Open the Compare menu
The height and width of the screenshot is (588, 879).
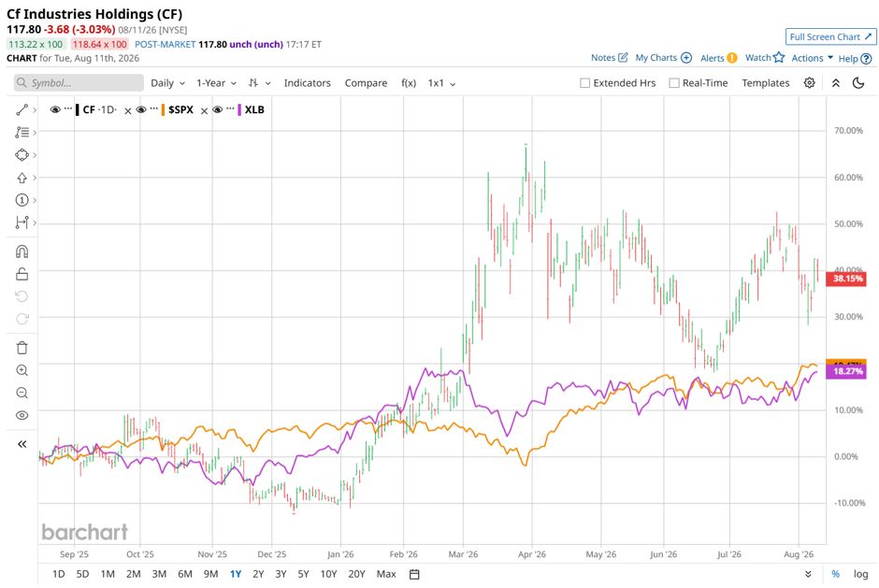pos(366,83)
